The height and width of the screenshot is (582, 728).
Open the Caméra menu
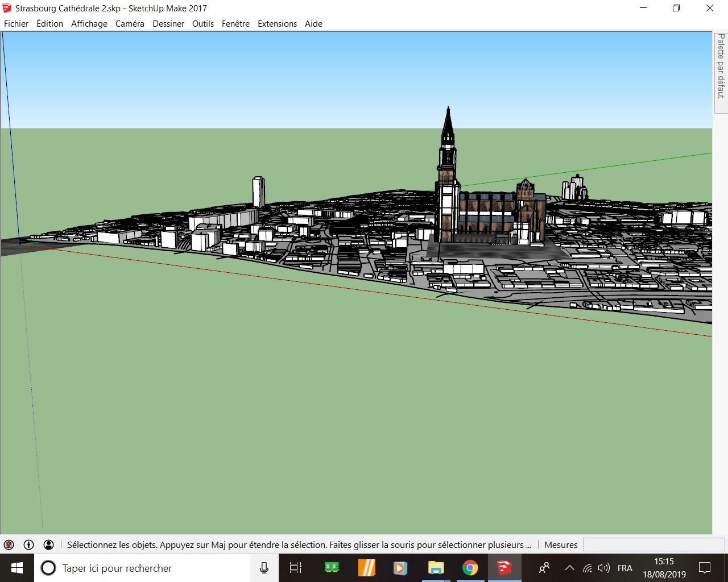[x=130, y=24]
